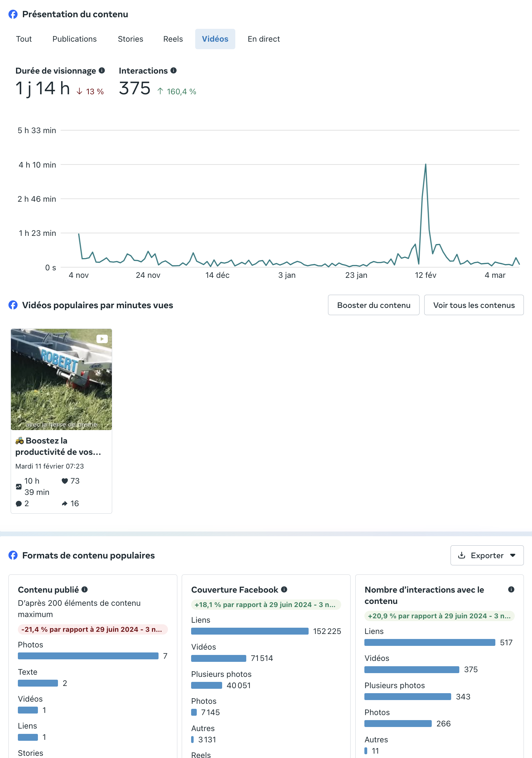Viewport: 532px width, 758px height.
Task: Select the Publications tab
Action: 75,39
